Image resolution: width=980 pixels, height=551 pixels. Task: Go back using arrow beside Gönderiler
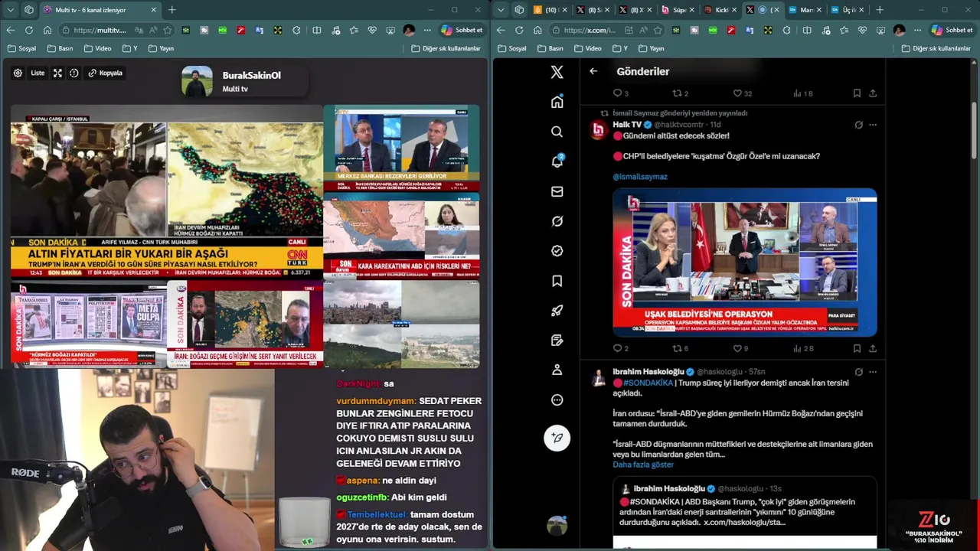coord(593,71)
